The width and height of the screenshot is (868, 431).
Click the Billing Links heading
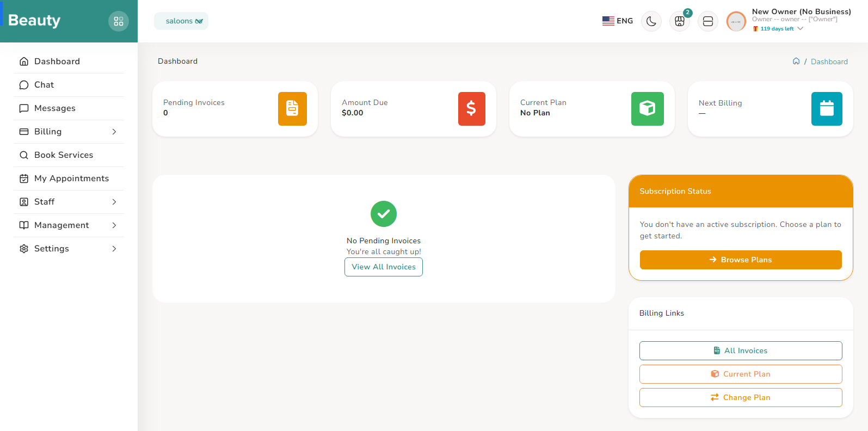(x=662, y=313)
